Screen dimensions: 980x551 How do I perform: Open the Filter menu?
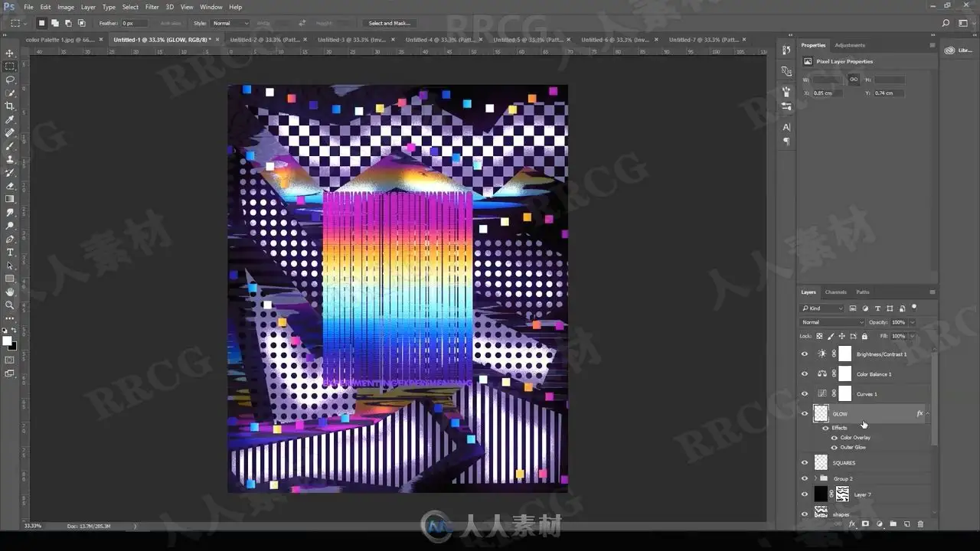[x=152, y=7]
